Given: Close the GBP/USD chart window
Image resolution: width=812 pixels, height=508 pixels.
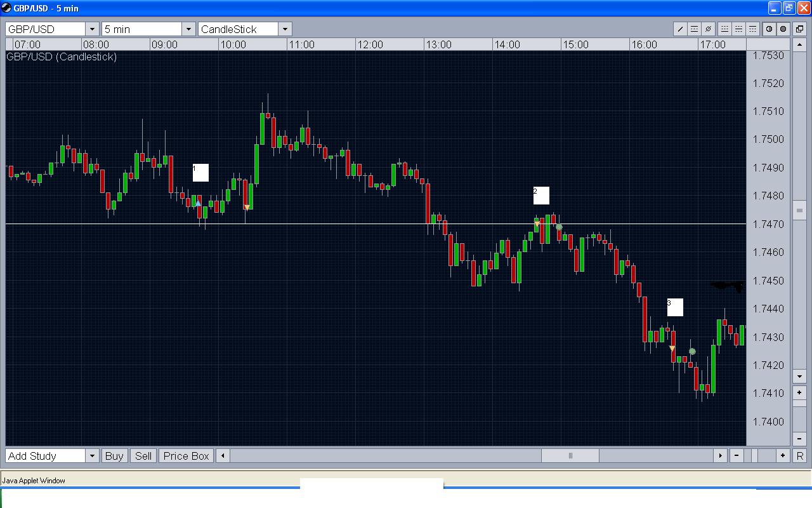Looking at the screenshot, I should [x=802, y=8].
